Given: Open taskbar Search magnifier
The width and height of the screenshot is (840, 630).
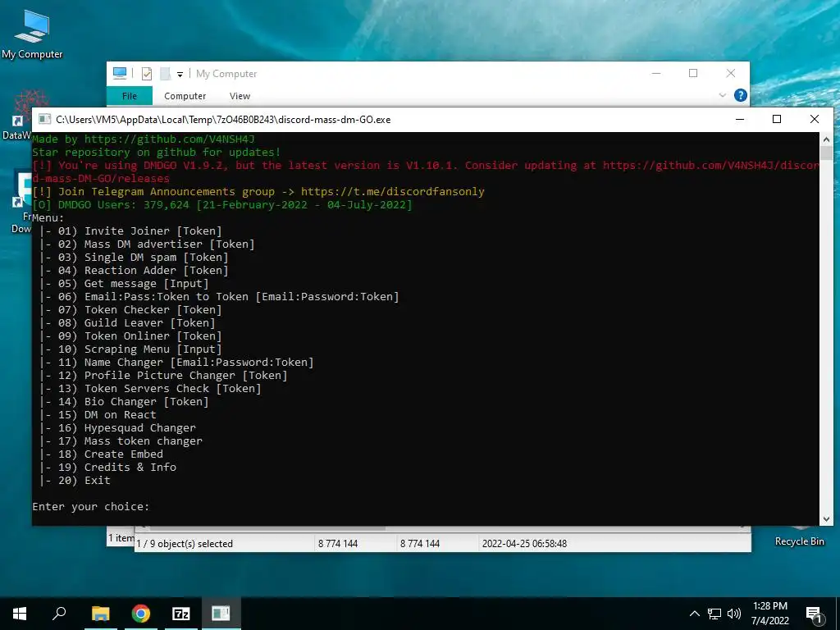Looking at the screenshot, I should pos(59,614).
